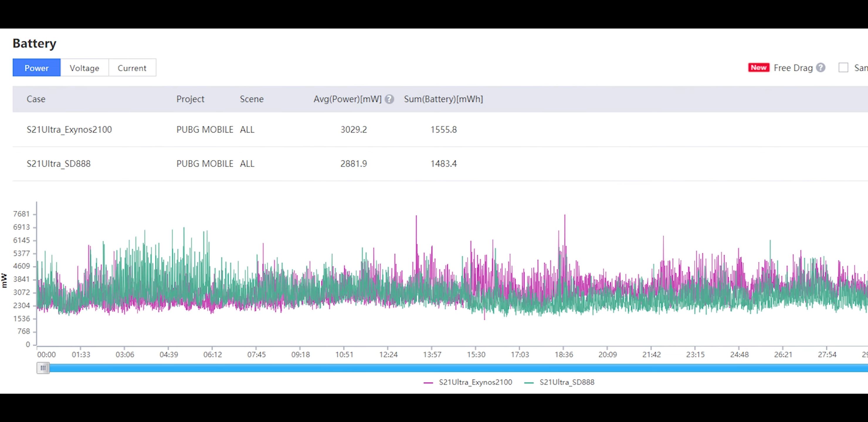Switch to the Power tab

[36, 68]
